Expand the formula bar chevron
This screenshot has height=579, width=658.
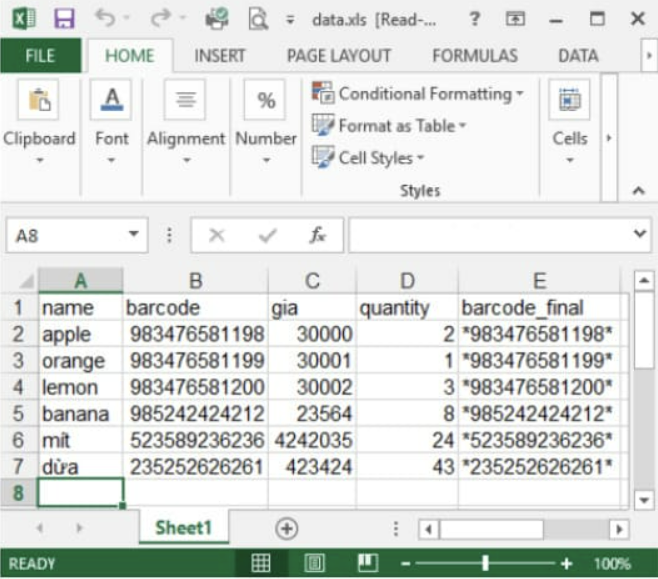(x=640, y=233)
